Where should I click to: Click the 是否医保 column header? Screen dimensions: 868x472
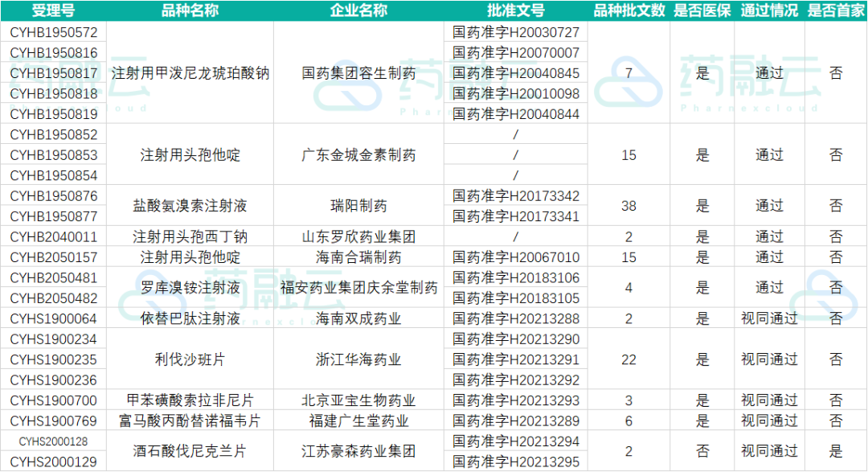[x=702, y=10]
